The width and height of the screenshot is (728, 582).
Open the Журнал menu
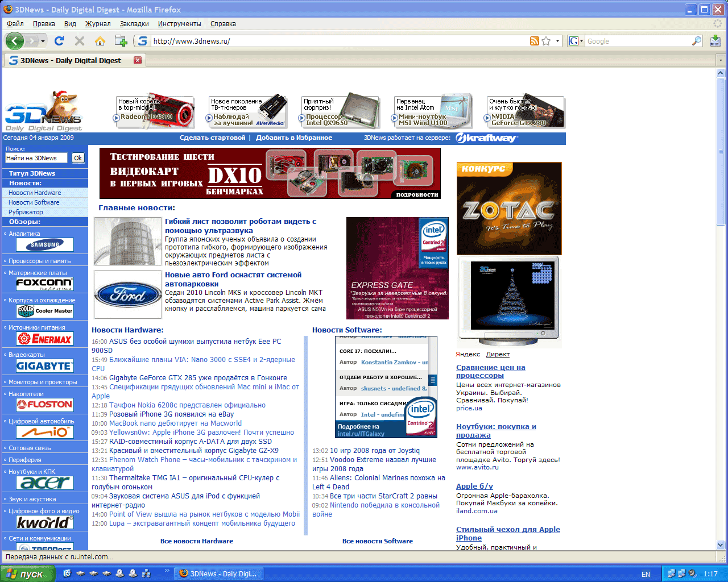(x=98, y=24)
